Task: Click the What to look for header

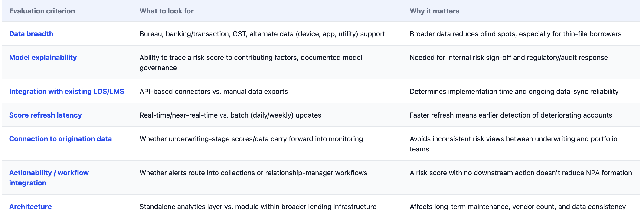Action: coord(167,11)
